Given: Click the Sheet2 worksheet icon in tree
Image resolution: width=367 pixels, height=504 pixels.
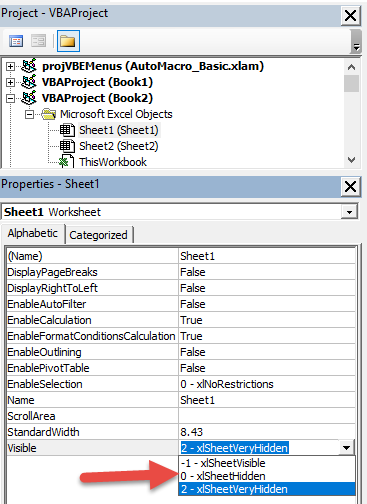Looking at the screenshot, I should [67, 146].
